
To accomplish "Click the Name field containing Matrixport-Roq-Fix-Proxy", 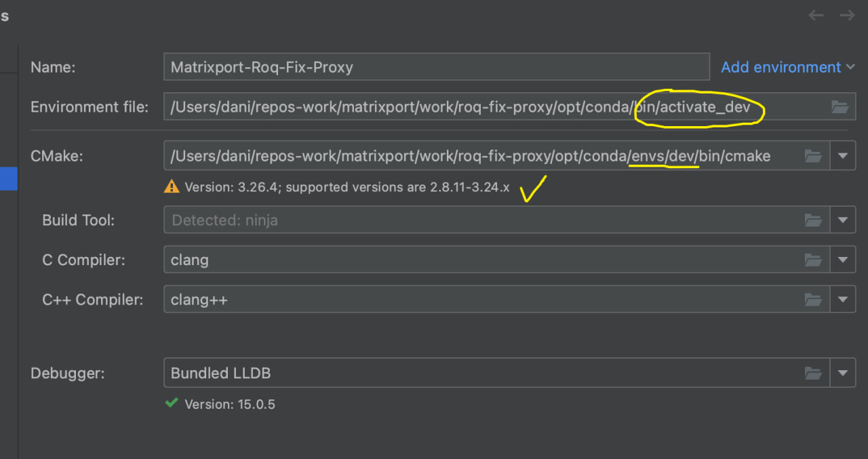I will pyautogui.click(x=436, y=67).
